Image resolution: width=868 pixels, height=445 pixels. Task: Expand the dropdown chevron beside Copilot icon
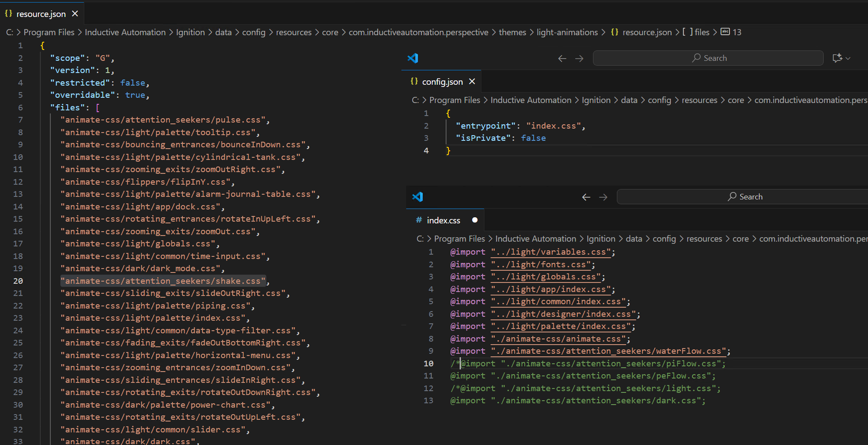[x=848, y=58]
